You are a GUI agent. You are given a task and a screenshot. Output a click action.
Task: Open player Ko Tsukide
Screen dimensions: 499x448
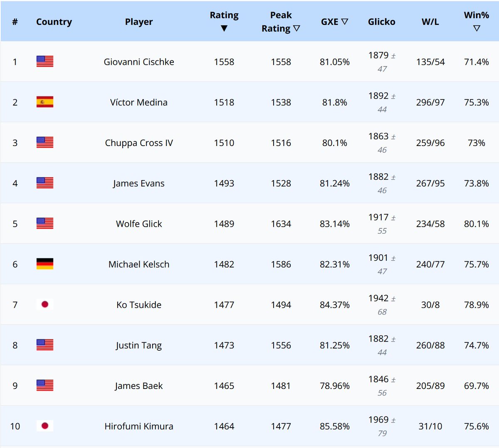[139, 304]
